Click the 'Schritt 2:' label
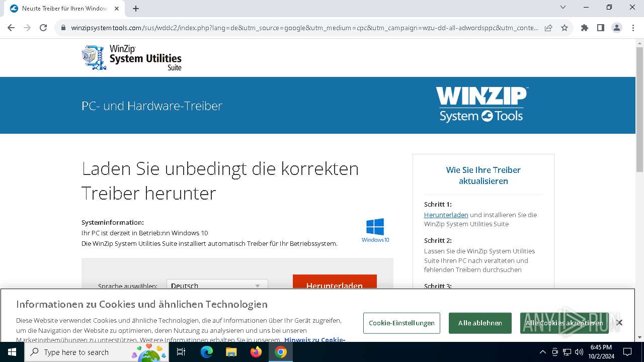Viewport: 644px width, 362px height. click(x=438, y=240)
